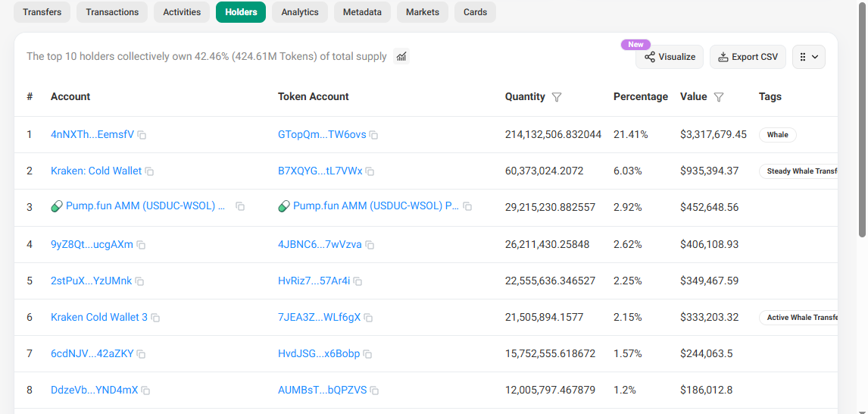This screenshot has height=414, width=868.
Task: Open token account 4JBNC6...7wVzva
Action: [320, 244]
